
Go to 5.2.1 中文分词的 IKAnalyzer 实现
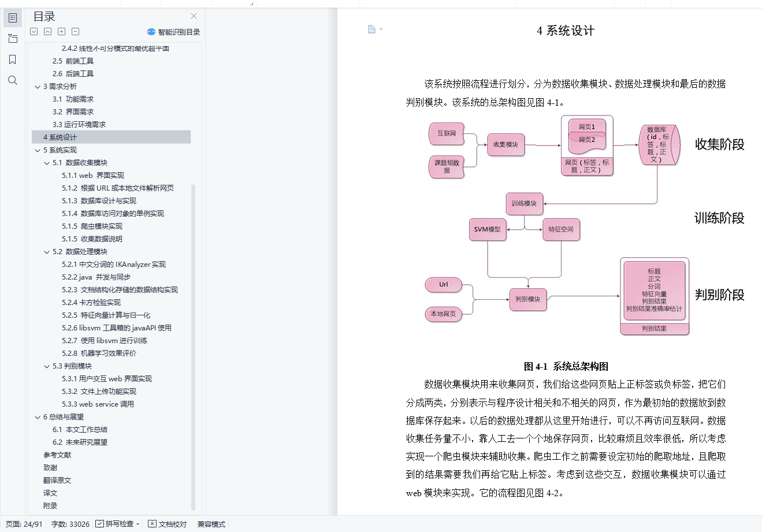(x=114, y=265)
